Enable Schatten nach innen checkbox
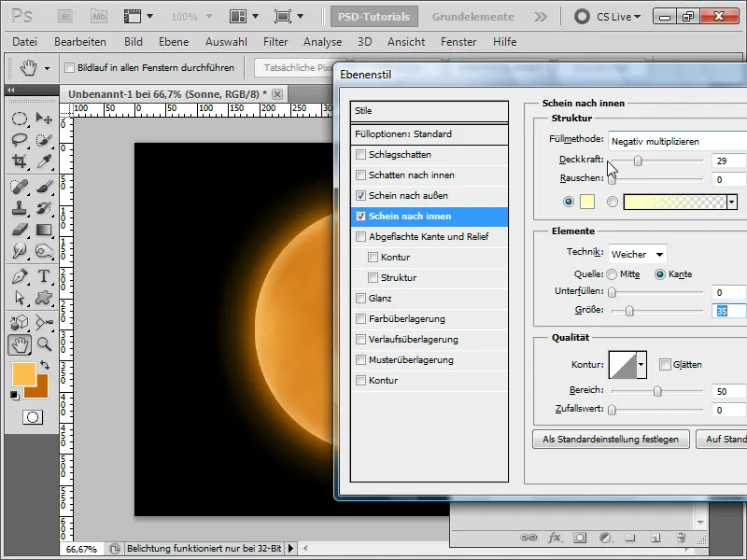The width and height of the screenshot is (747, 560). click(x=361, y=175)
